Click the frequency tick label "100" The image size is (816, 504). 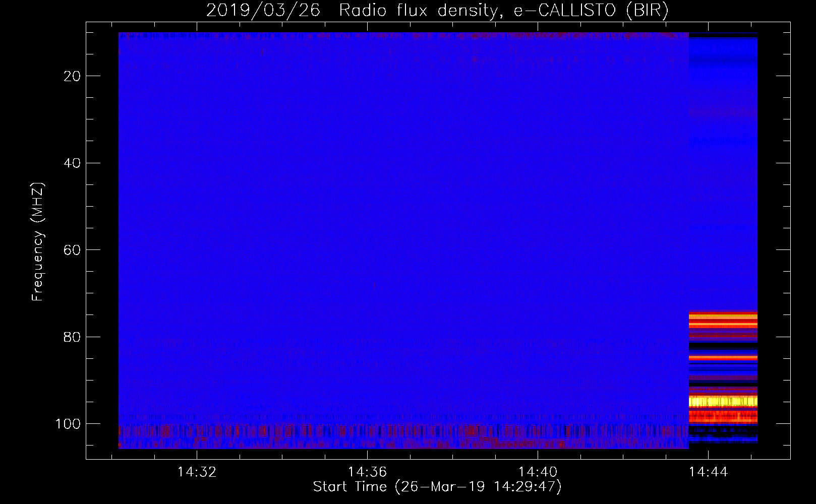(68, 424)
